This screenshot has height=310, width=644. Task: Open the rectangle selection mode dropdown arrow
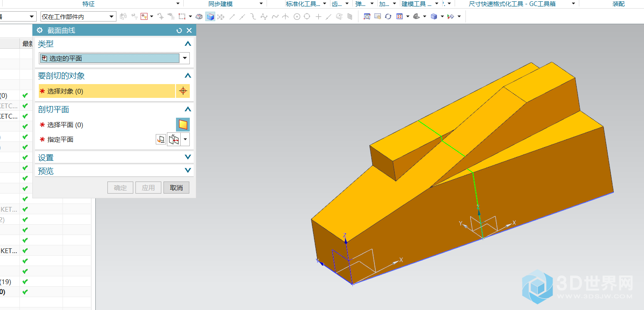(190, 17)
